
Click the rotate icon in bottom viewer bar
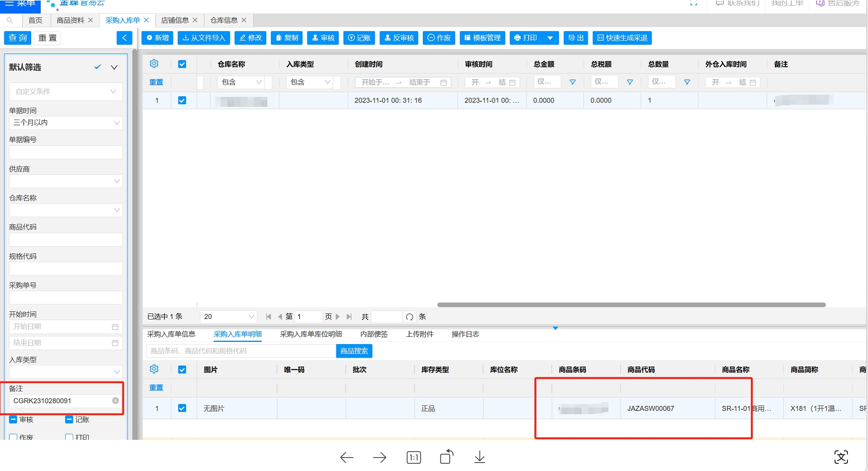pos(446,458)
